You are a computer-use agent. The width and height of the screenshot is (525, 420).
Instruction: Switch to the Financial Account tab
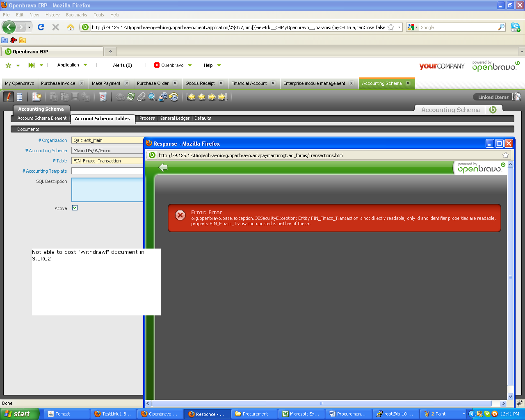(249, 83)
